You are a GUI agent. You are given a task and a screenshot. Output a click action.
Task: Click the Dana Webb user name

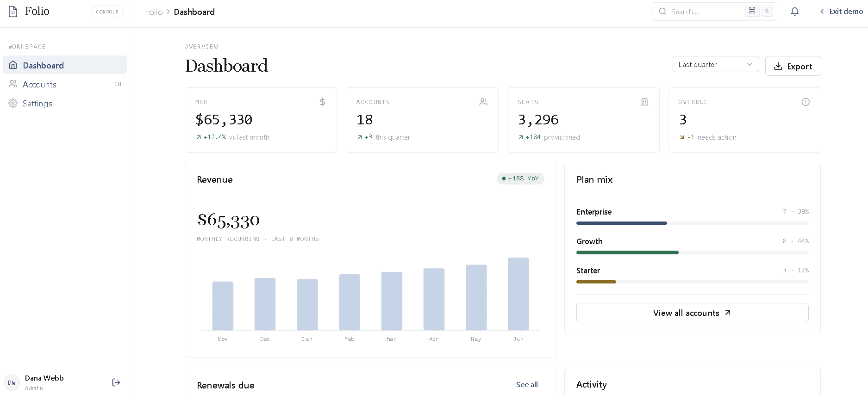click(44, 378)
